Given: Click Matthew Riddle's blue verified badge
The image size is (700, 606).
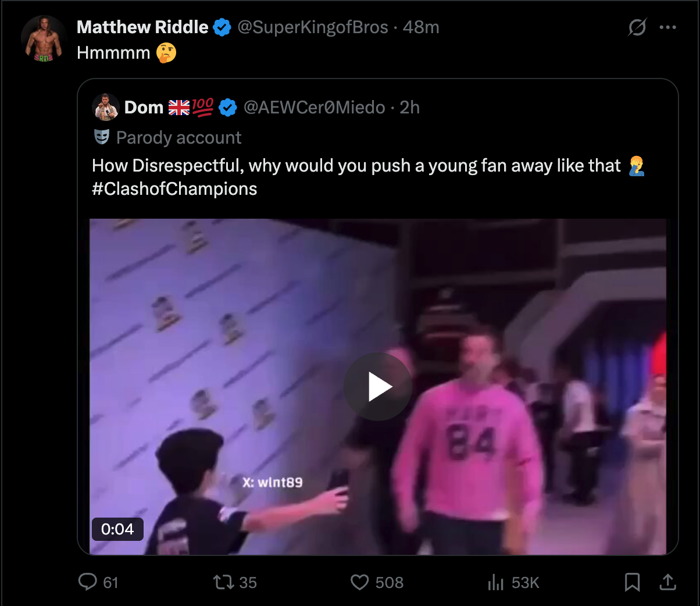Looking at the screenshot, I should tap(222, 27).
